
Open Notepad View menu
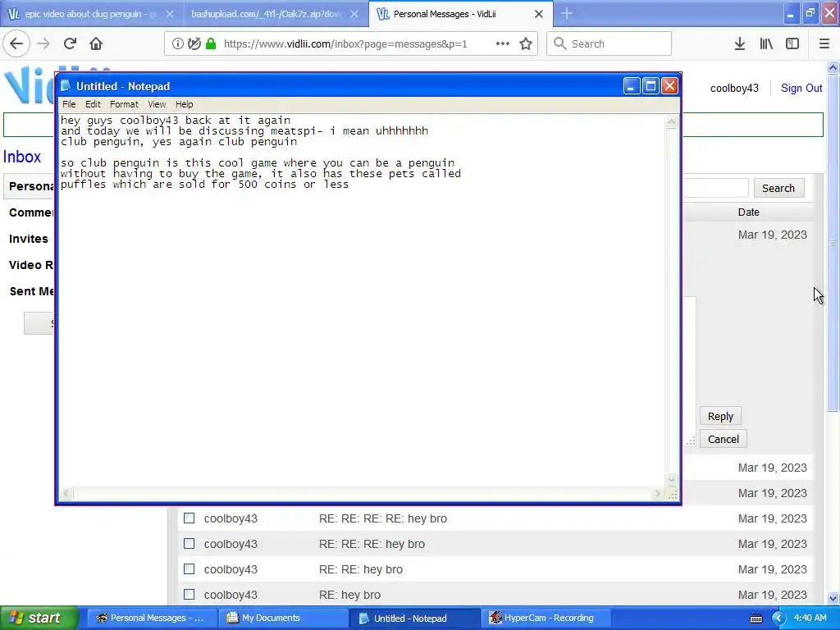point(157,104)
